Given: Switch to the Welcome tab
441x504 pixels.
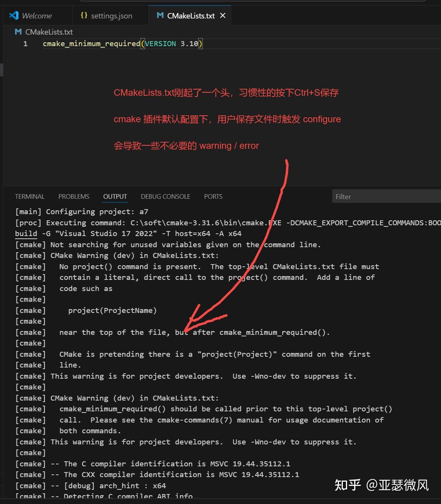Looking at the screenshot, I should pyautogui.click(x=37, y=15).
